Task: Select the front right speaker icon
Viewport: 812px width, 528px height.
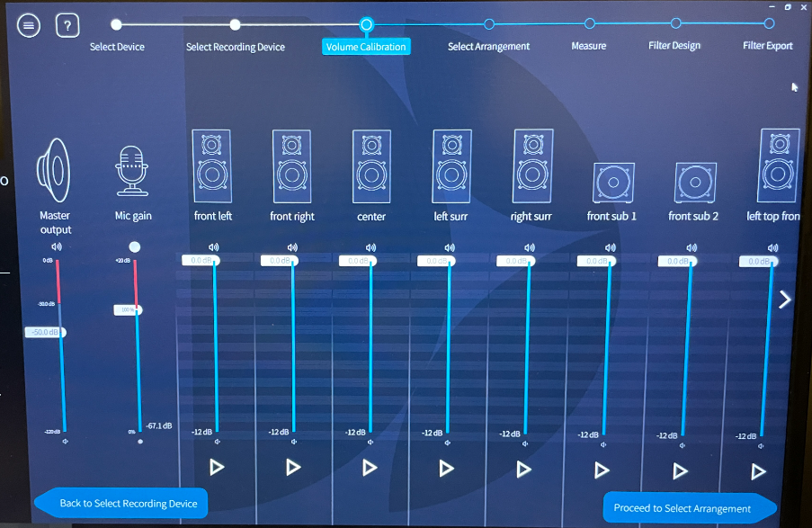Action: click(x=291, y=166)
